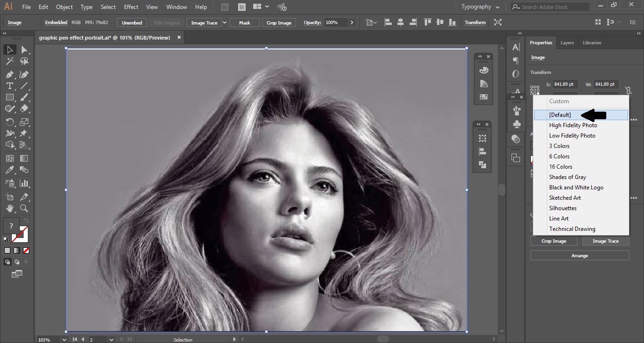Swap fill and stroke colors
Screen dimensions: 644x343
(26, 220)
